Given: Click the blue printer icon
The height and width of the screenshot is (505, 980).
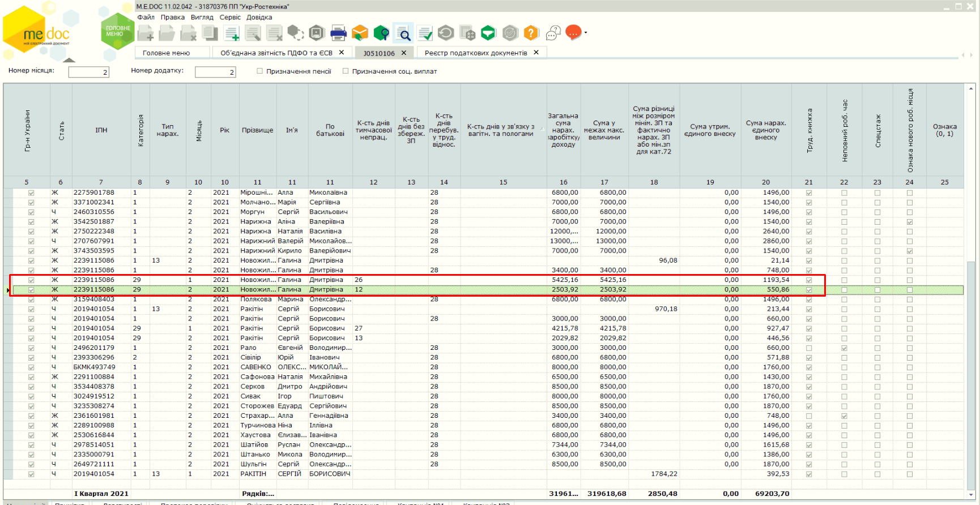Looking at the screenshot, I should click(338, 33).
